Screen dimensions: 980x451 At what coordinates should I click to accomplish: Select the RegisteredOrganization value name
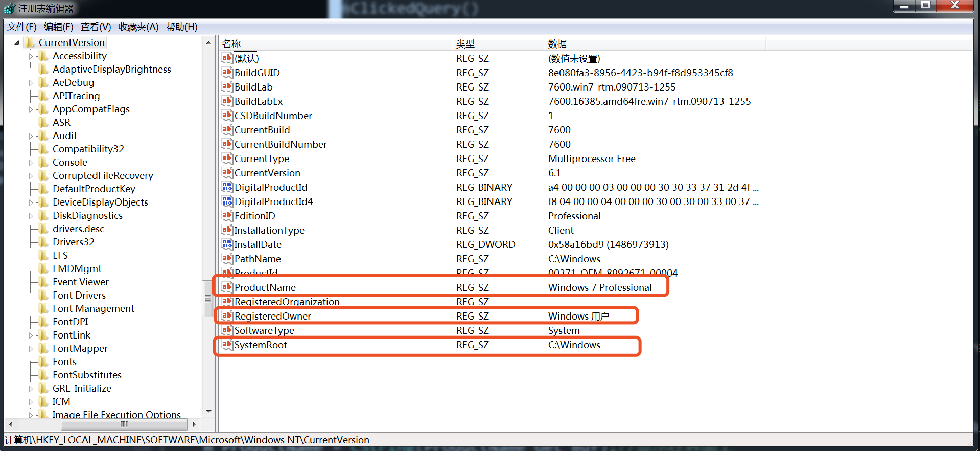click(x=287, y=302)
